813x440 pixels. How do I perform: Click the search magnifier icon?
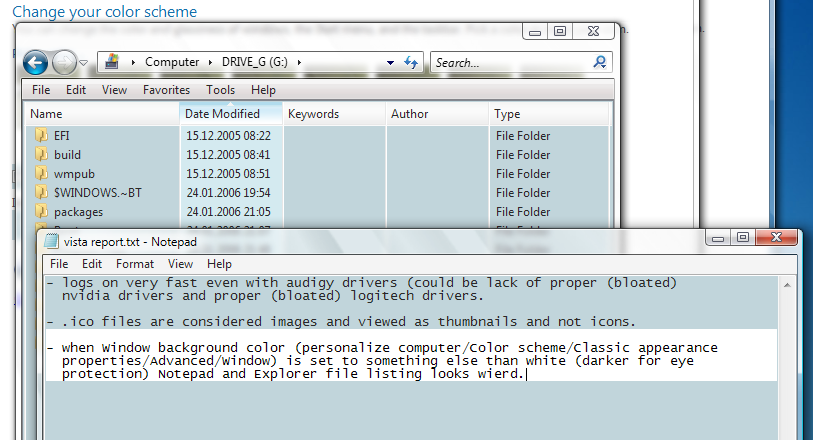click(x=600, y=62)
